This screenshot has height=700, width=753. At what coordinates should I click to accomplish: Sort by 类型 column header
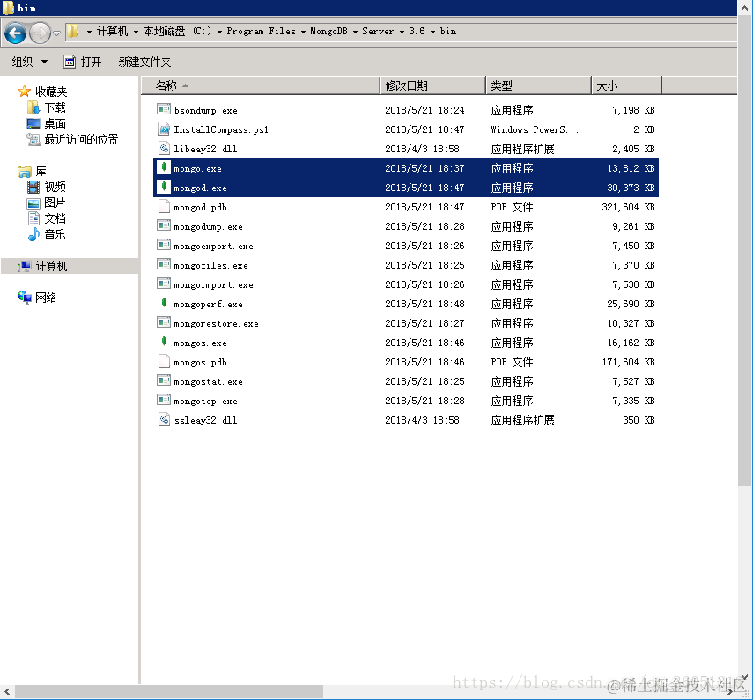pyautogui.click(x=538, y=85)
